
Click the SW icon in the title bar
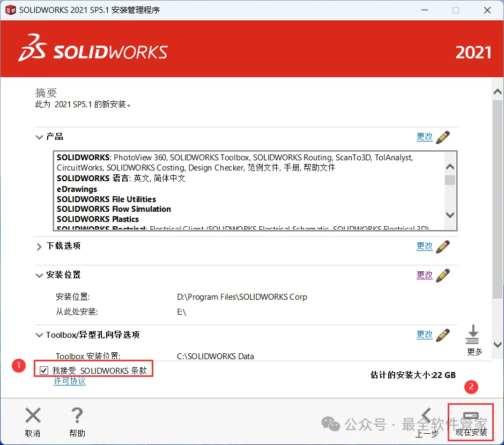(11, 10)
